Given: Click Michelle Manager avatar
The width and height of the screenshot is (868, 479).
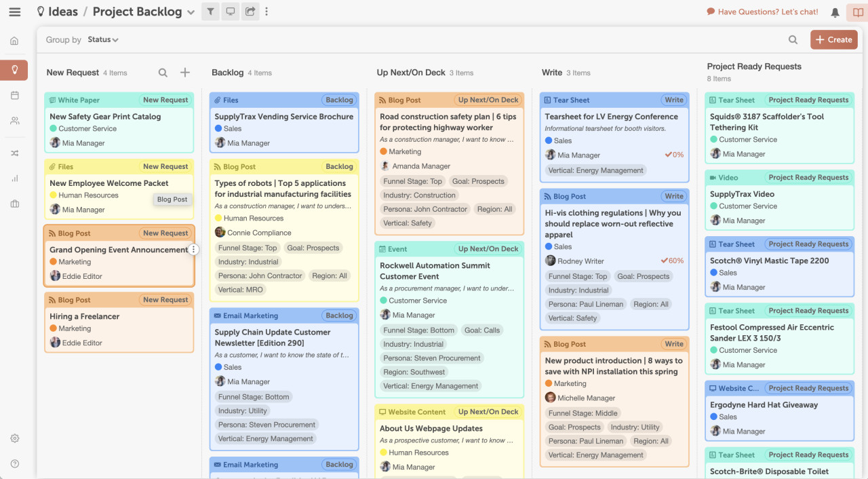Looking at the screenshot, I should [551, 398].
